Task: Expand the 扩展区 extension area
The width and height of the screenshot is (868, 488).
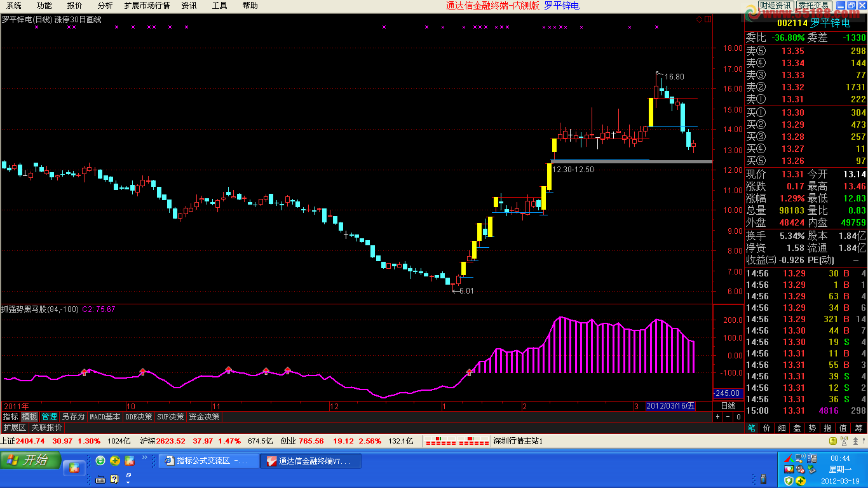Action: (x=15, y=428)
